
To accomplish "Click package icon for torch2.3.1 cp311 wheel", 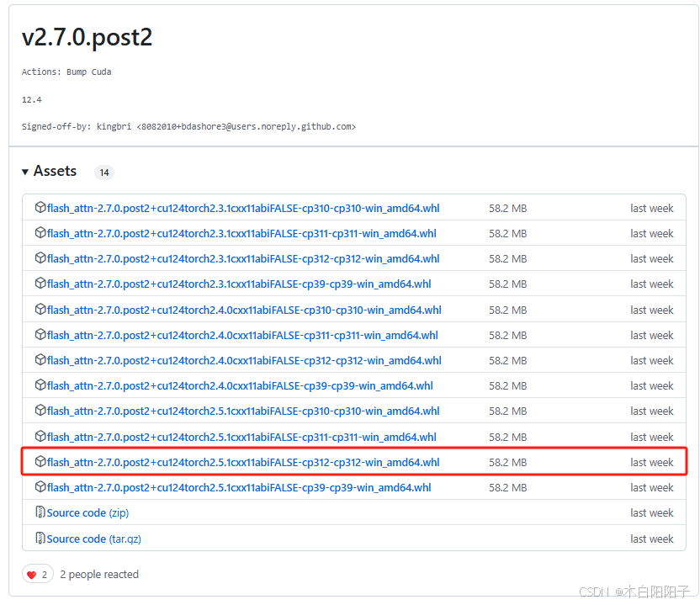I will [40, 232].
